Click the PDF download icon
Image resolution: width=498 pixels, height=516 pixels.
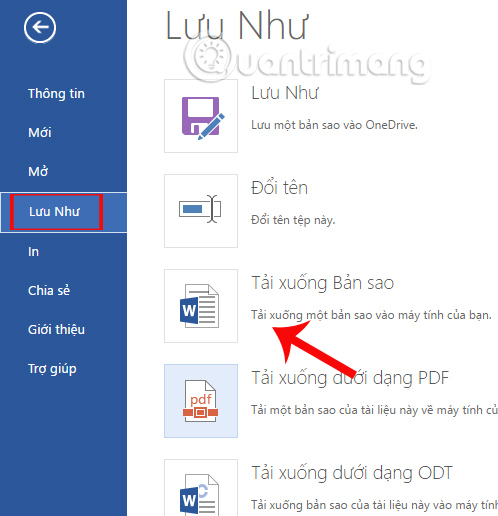tap(201, 401)
